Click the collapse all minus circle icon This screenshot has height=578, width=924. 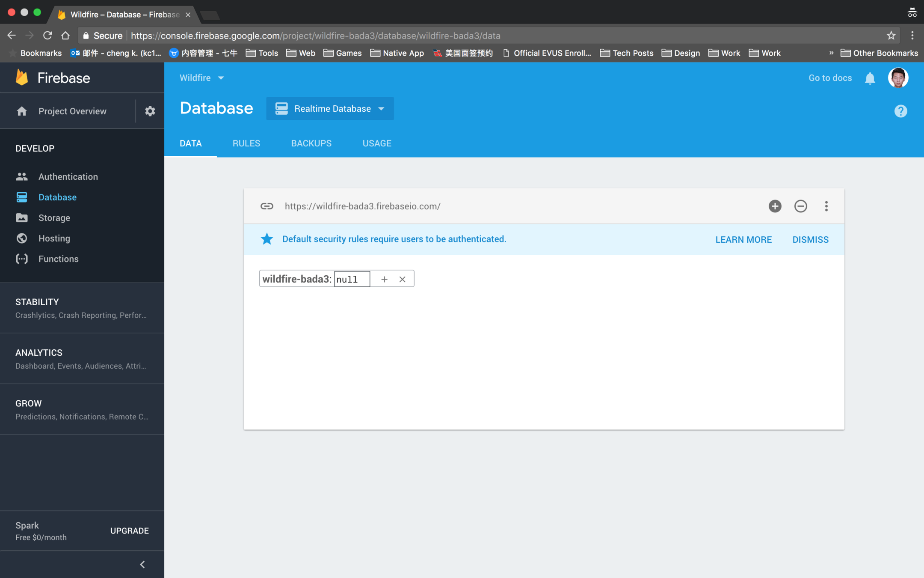pyautogui.click(x=800, y=206)
